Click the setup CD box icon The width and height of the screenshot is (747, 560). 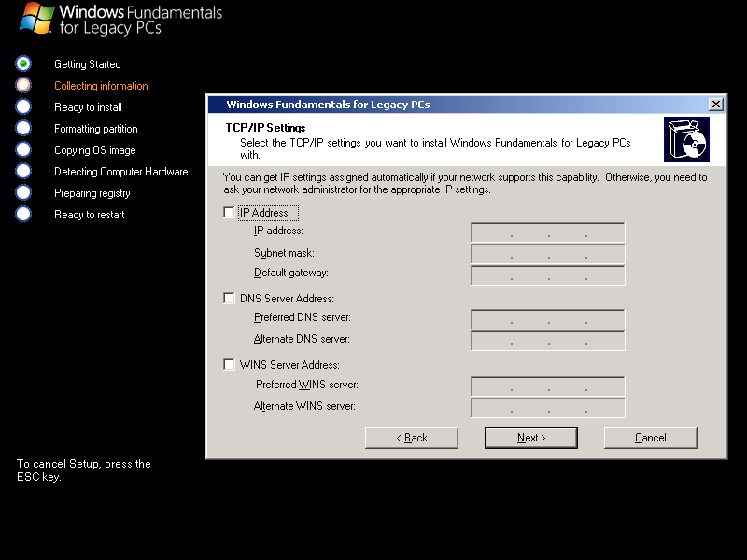pos(686,139)
